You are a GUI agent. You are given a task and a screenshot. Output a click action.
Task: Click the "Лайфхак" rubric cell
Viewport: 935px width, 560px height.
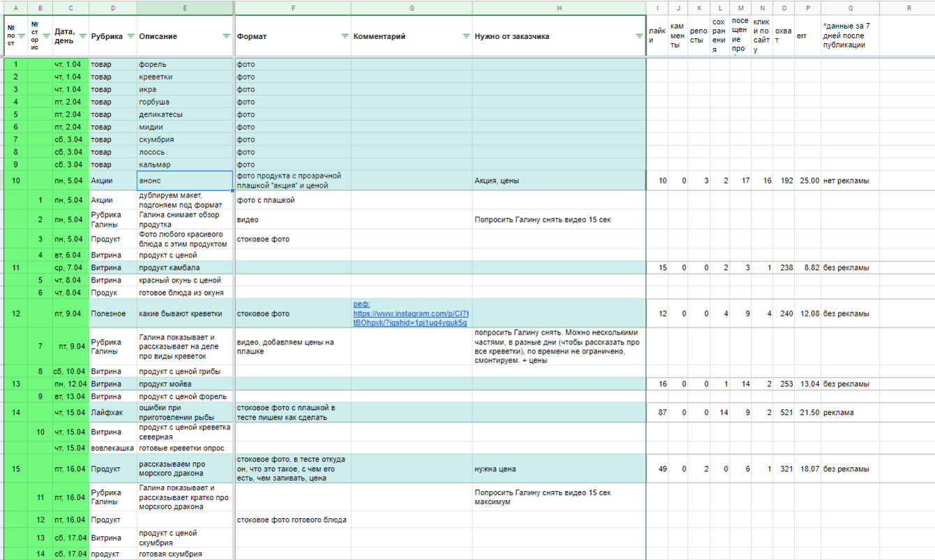pos(113,412)
